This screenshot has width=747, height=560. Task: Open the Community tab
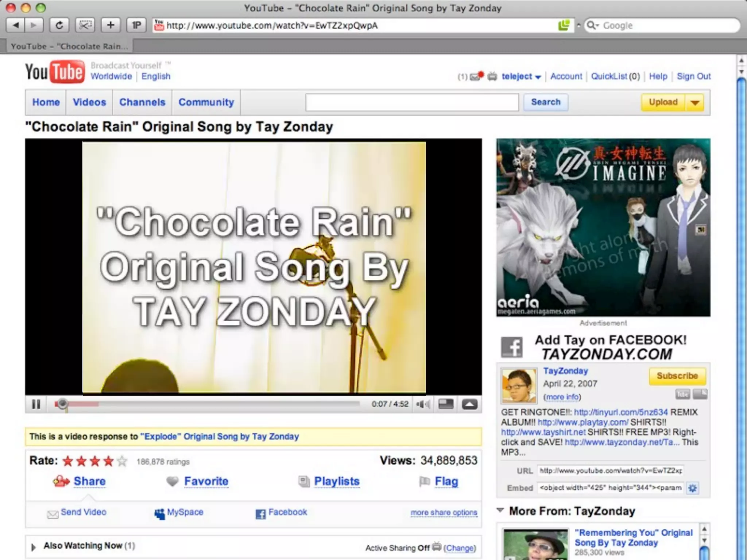[206, 102]
